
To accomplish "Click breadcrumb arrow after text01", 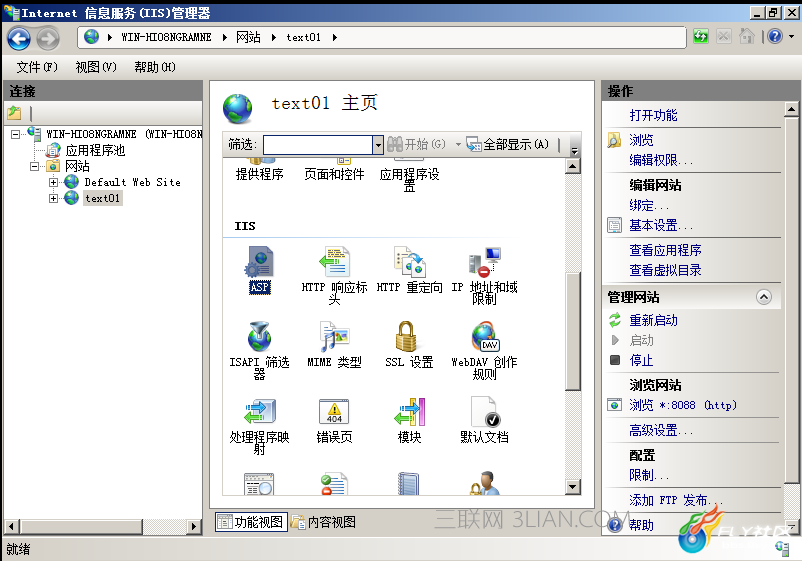I will pyautogui.click(x=335, y=37).
